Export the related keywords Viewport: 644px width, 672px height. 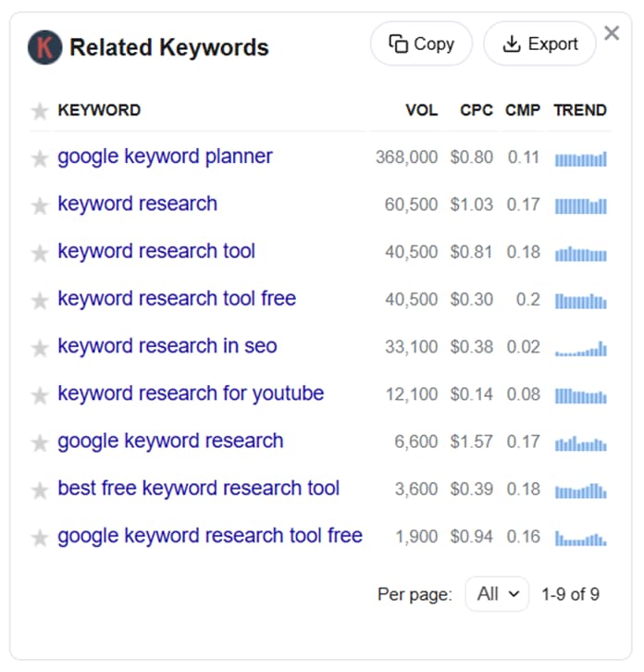539,44
